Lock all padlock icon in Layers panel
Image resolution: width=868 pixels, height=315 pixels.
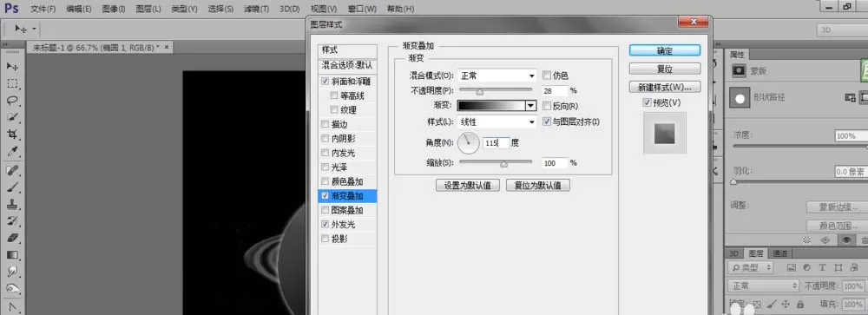tap(800, 305)
